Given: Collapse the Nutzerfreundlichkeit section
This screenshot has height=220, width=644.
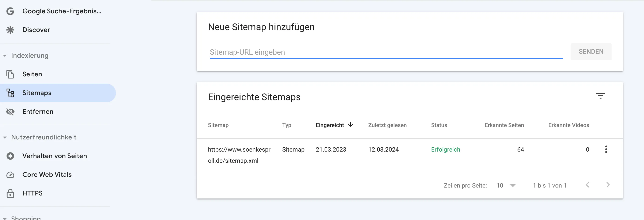Looking at the screenshot, I should (4, 137).
